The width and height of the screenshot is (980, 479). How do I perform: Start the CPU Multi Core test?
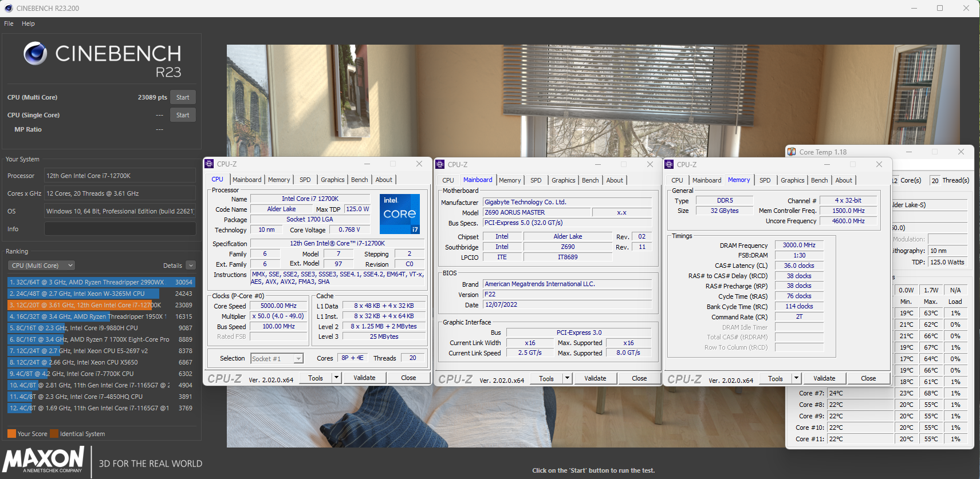(183, 97)
